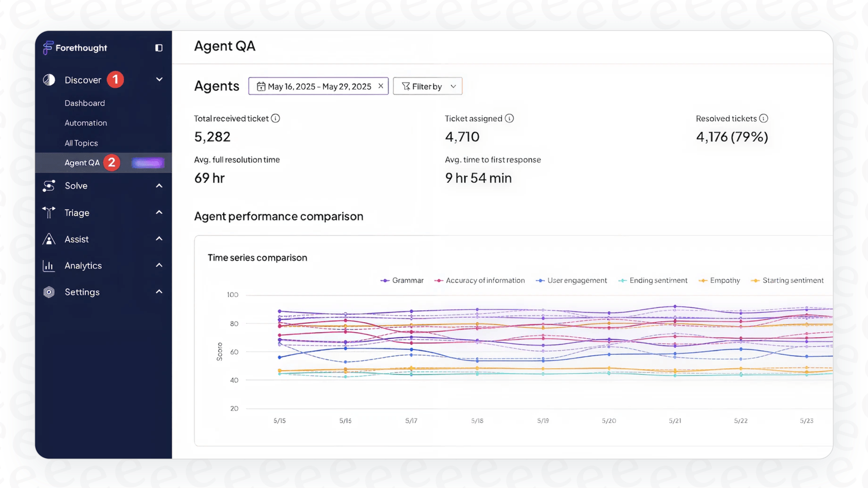Click the Analytics bar chart icon
This screenshot has height=488, width=868.
49,265
